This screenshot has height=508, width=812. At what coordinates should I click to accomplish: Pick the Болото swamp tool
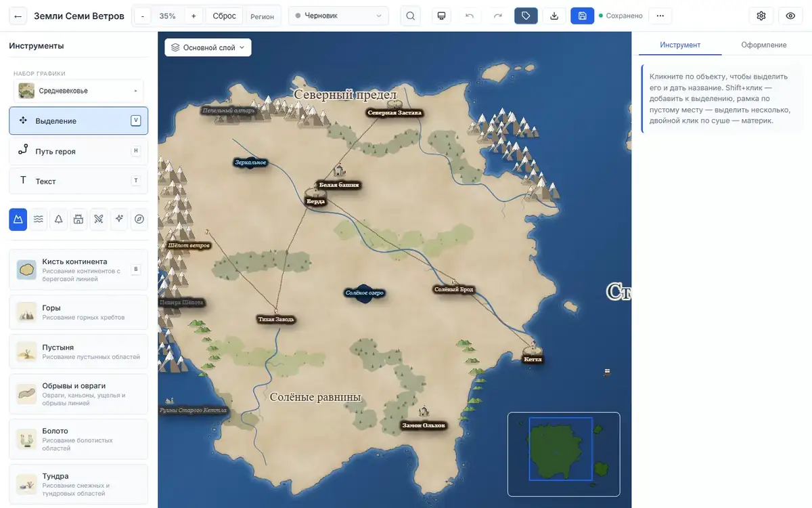[78, 439]
